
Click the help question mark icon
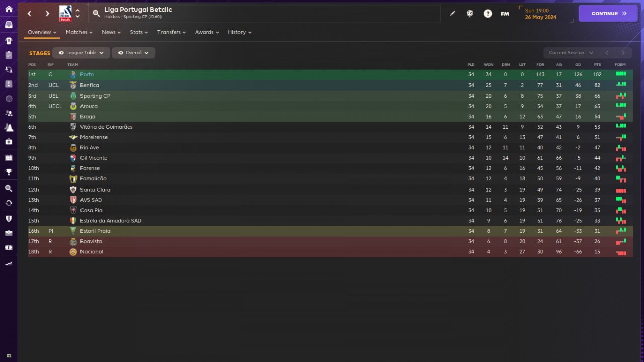point(488,14)
